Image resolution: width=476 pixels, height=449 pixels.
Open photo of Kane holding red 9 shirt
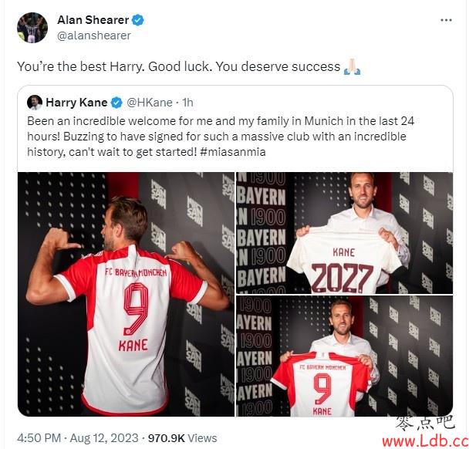(x=345, y=356)
